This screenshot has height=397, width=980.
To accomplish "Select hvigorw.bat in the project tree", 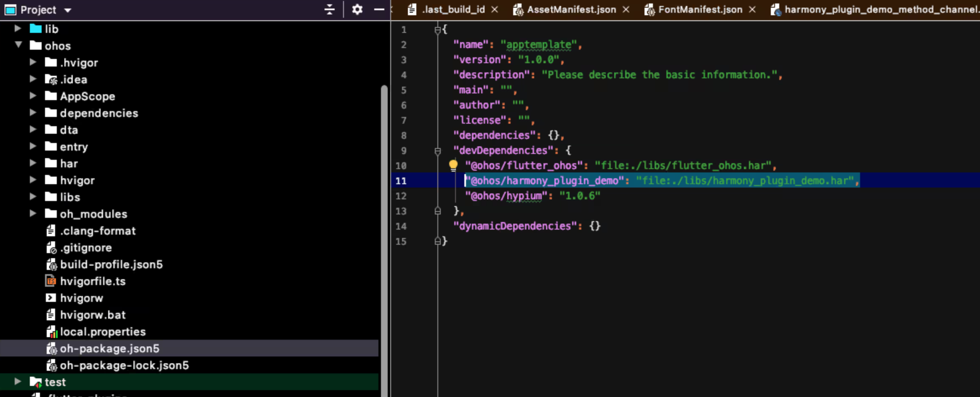I will 93,315.
